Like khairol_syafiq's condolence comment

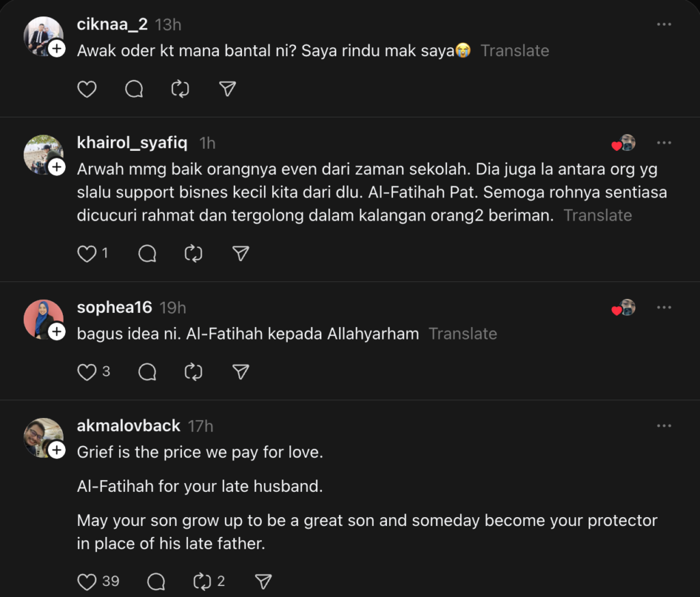tap(87, 253)
